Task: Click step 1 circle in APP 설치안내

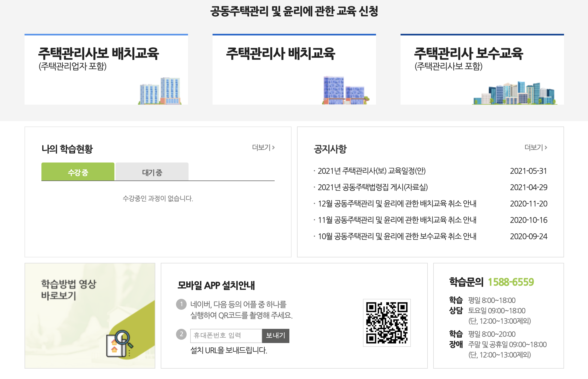Action: 181,304
